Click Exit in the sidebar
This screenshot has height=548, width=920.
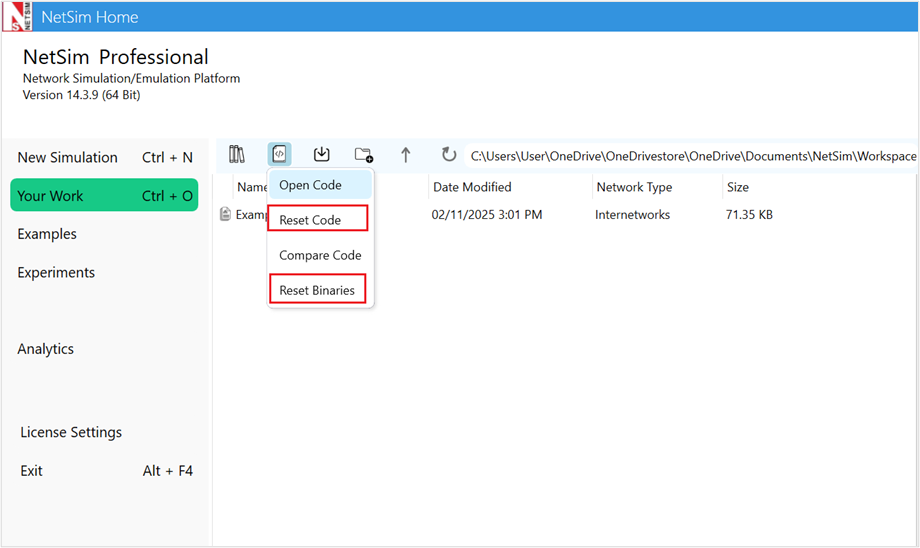[x=104, y=471]
